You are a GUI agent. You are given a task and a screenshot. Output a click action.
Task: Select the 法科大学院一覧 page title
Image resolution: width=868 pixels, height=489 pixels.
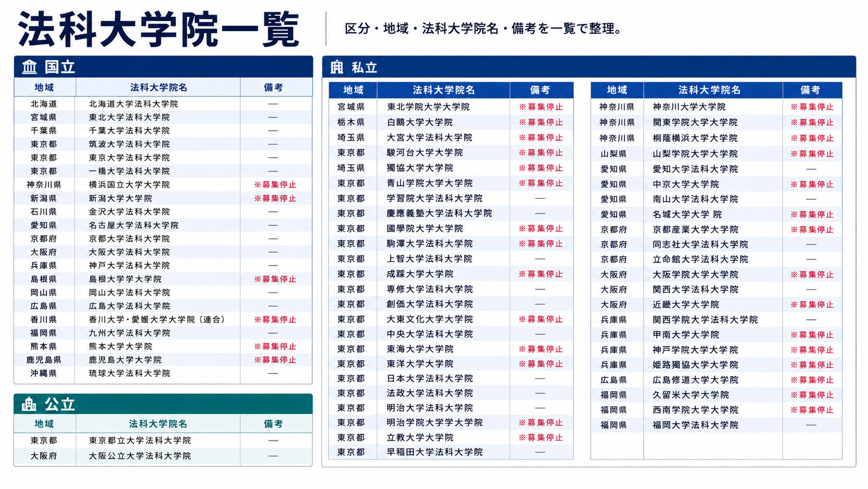click(159, 29)
